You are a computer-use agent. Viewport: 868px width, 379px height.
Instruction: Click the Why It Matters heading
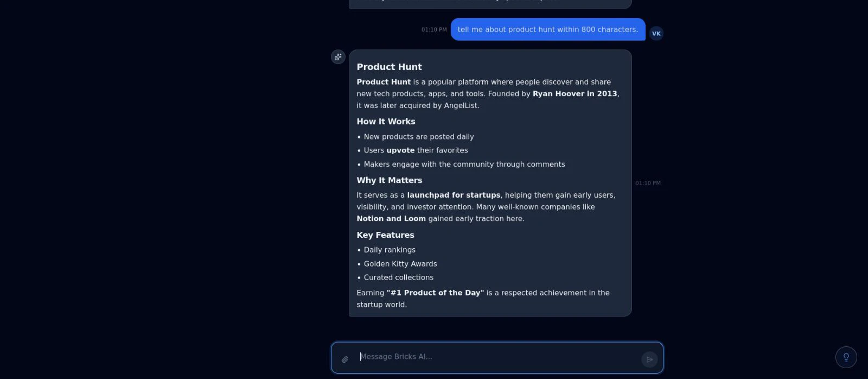pos(389,180)
